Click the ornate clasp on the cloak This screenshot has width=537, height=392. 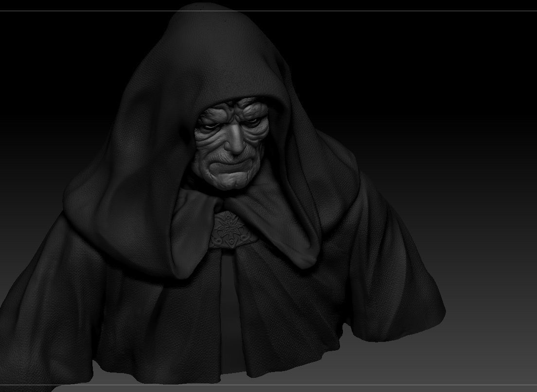pos(232,230)
